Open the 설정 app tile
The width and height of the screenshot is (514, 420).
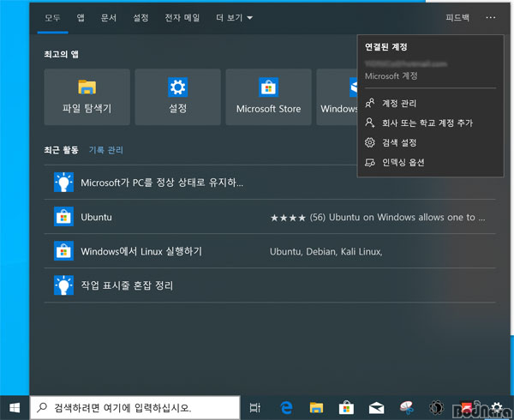point(177,97)
